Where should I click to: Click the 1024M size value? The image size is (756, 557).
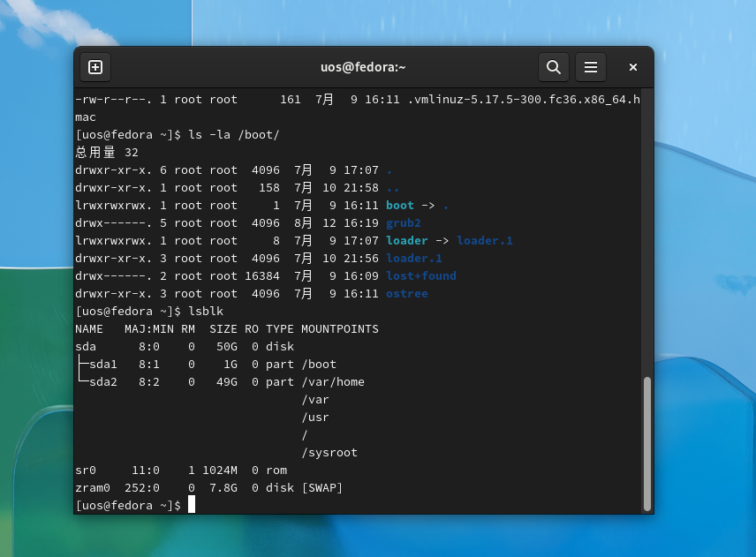click(x=220, y=470)
